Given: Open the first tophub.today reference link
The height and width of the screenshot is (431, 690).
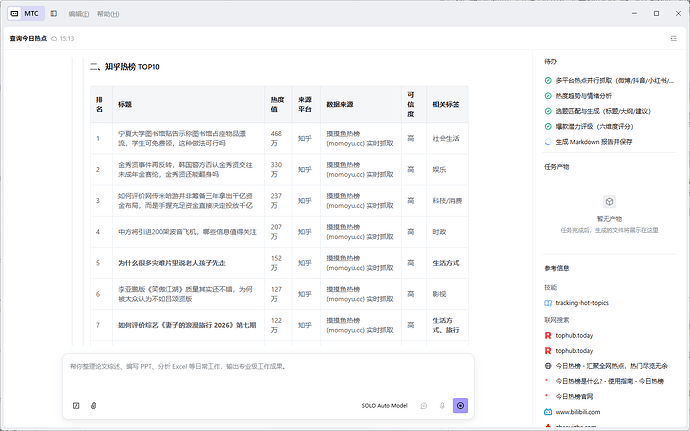Looking at the screenshot, I should click(574, 335).
